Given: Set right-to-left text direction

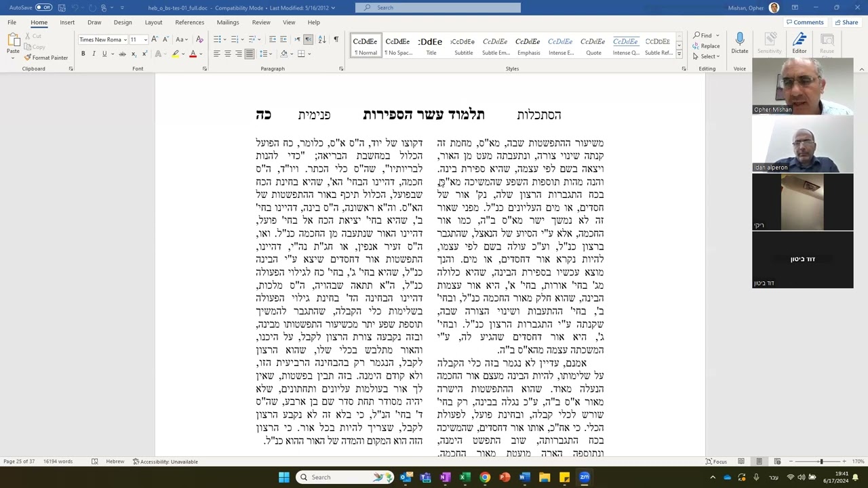Looking at the screenshot, I should coord(309,39).
